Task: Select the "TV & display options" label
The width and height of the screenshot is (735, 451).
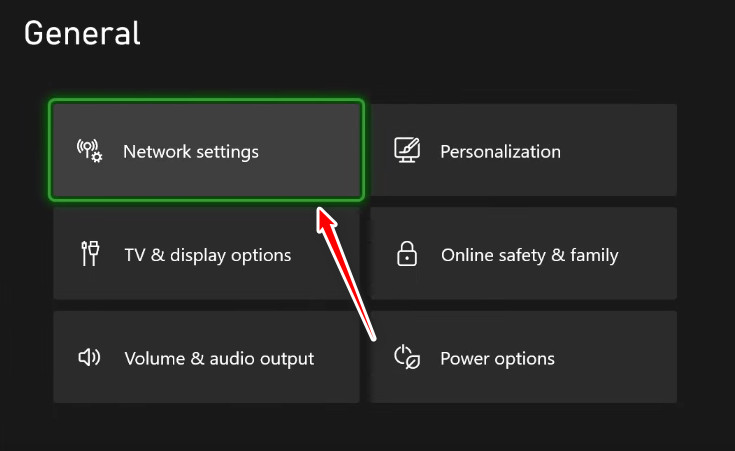Action: (207, 255)
